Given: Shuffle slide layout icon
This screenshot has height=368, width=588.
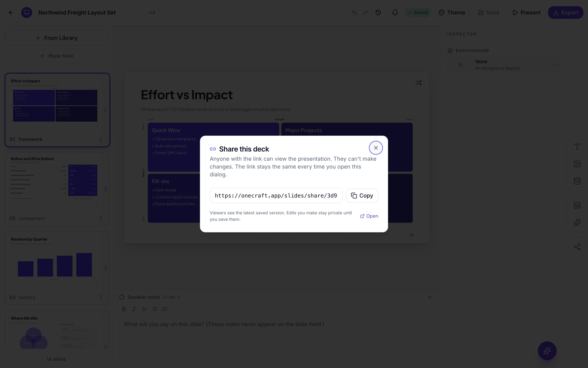Looking at the screenshot, I should point(418,83).
